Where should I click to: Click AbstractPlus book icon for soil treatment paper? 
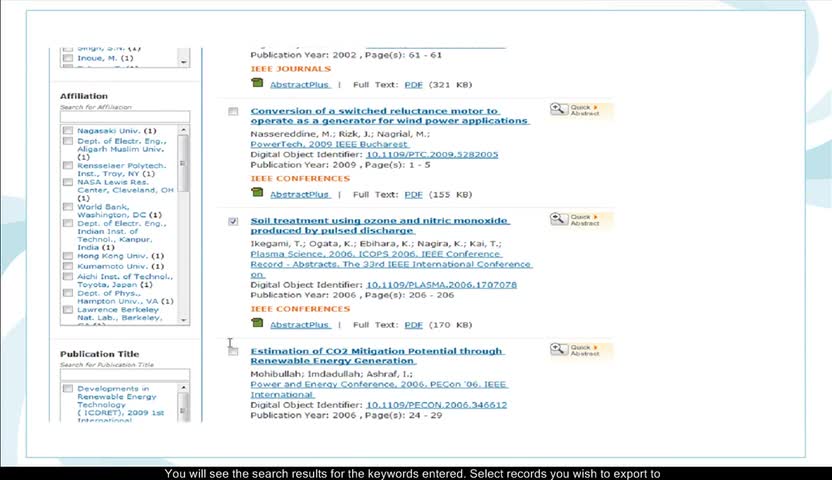(257, 322)
